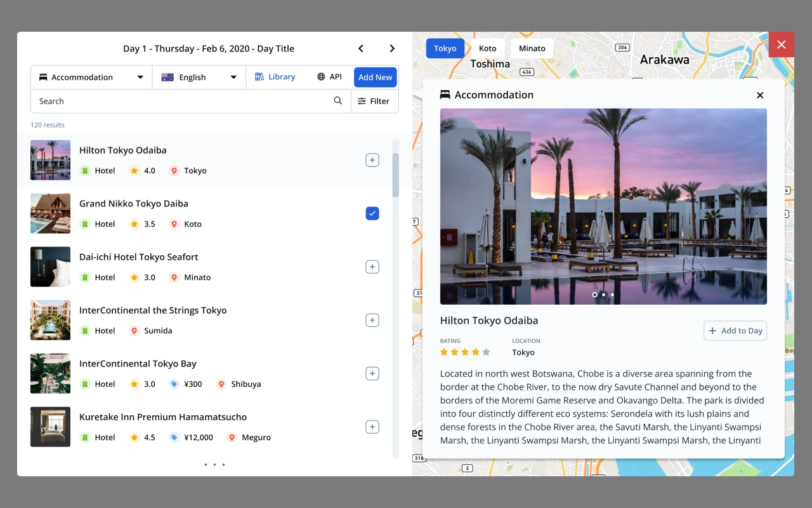Click the red close button on map

tap(782, 44)
